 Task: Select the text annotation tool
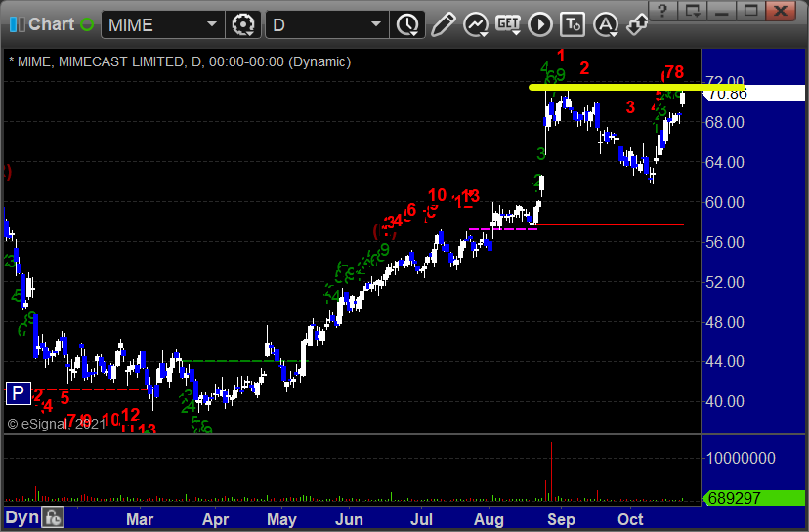click(573, 24)
